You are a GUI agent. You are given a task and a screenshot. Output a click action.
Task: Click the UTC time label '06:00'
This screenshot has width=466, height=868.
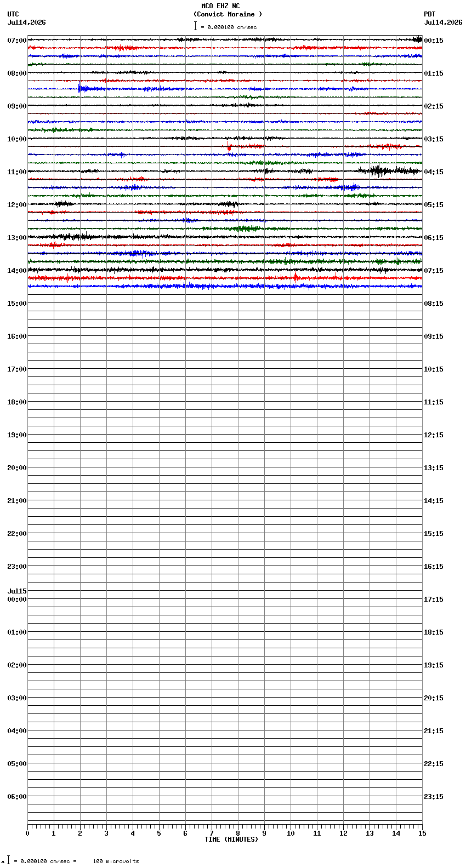click(x=17, y=797)
